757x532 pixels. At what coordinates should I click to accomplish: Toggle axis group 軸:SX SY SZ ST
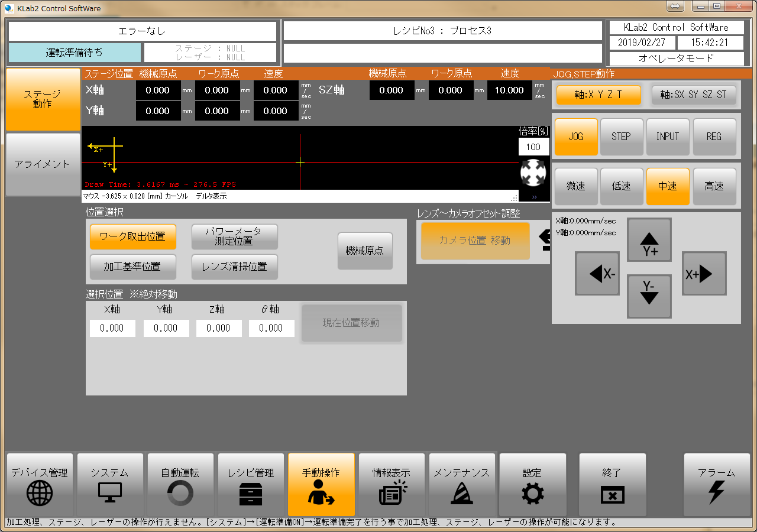pyautogui.click(x=694, y=95)
